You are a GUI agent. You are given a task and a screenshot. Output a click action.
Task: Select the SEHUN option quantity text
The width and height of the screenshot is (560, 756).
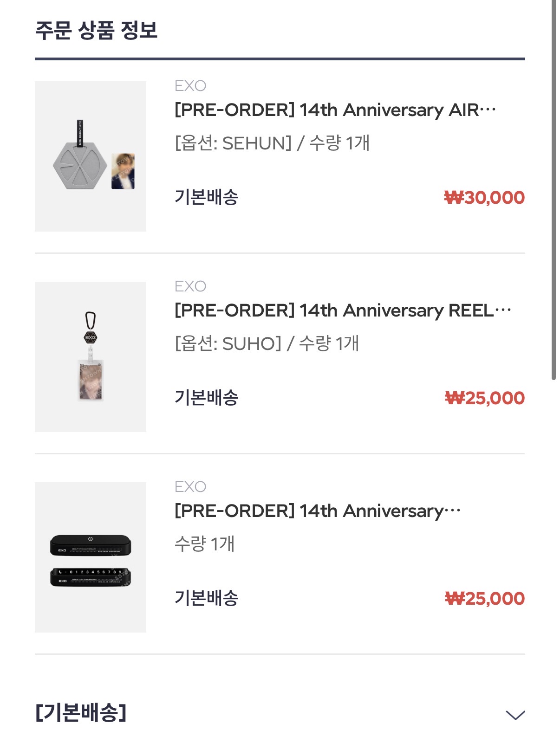point(272,143)
